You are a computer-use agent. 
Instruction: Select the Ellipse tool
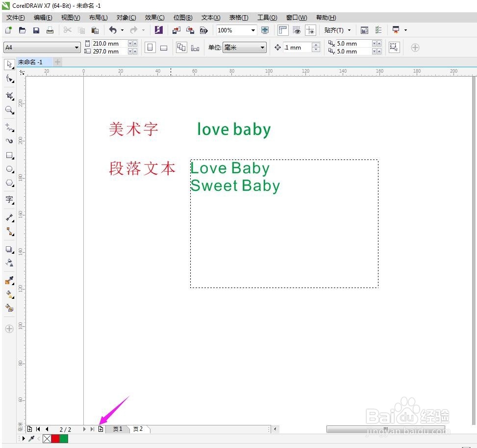(9, 169)
